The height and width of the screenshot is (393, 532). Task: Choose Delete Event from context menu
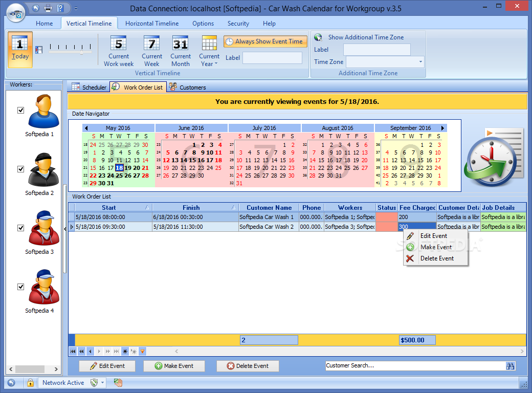pos(435,258)
